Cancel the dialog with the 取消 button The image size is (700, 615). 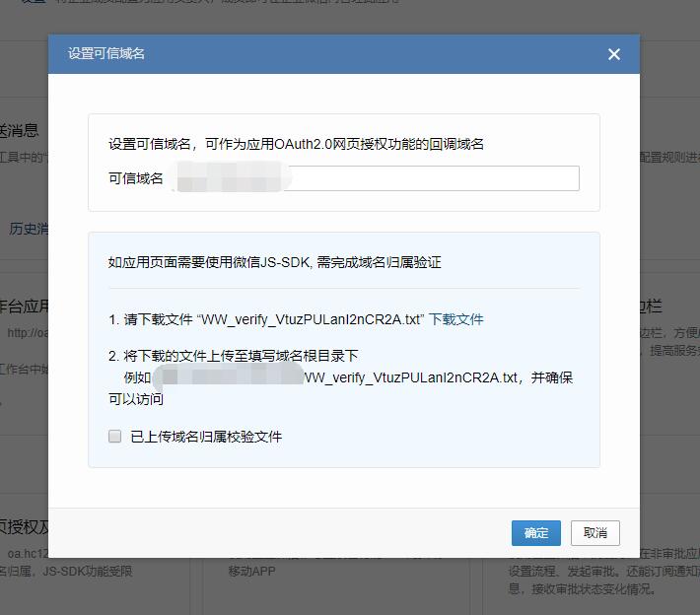pos(595,533)
